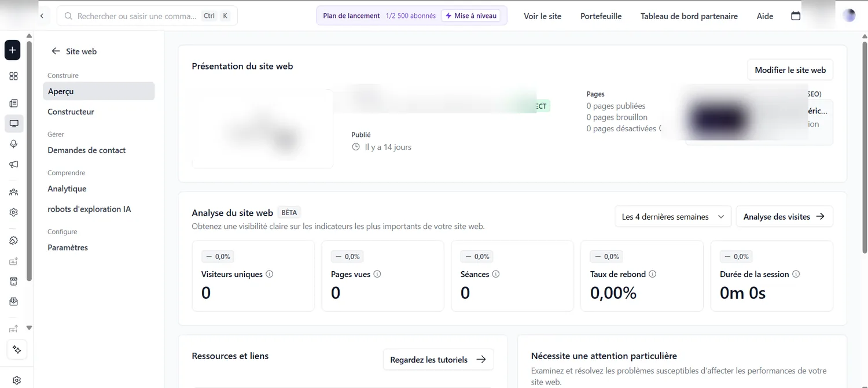Click the sparkle AI assistant icon
Screen dimensions: 868x388
point(17,350)
